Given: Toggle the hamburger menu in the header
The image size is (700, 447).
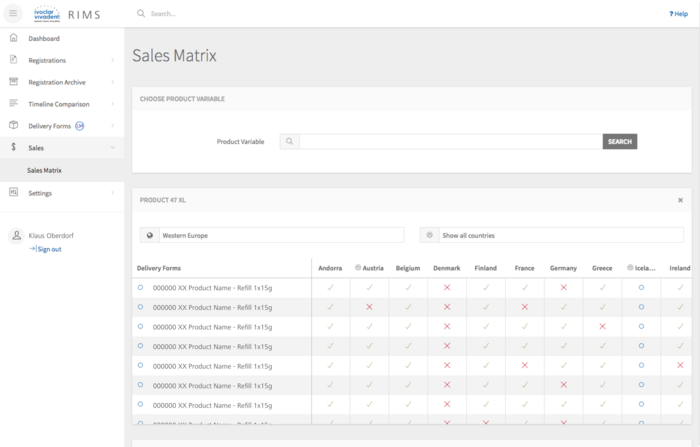Looking at the screenshot, I should (x=14, y=13).
